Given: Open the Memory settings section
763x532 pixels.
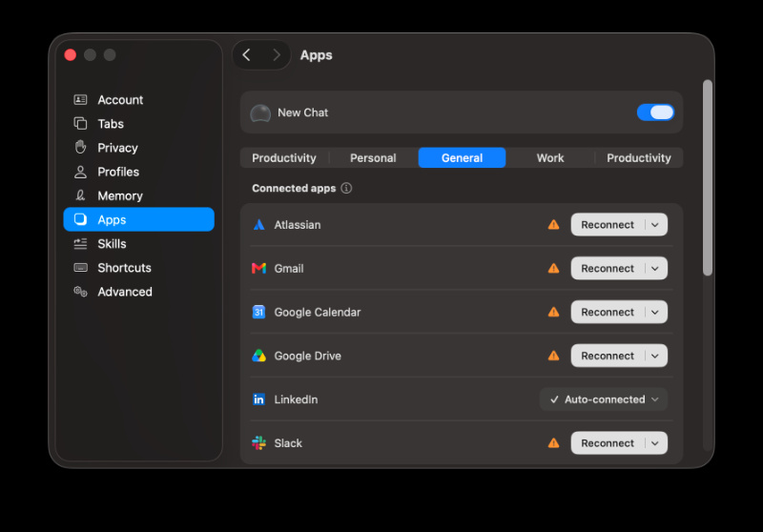Looking at the screenshot, I should click(138, 195).
